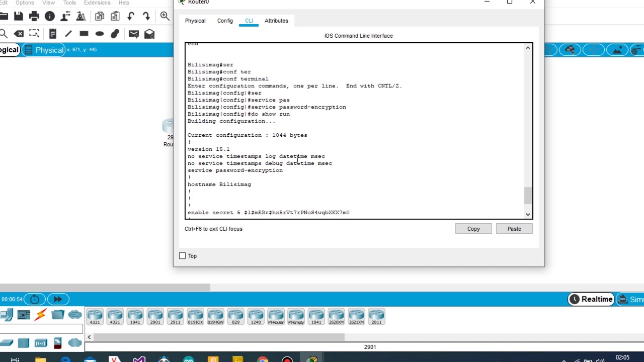Choose the Miscellaneous folder category
The image size is (644, 362).
[x=58, y=315]
